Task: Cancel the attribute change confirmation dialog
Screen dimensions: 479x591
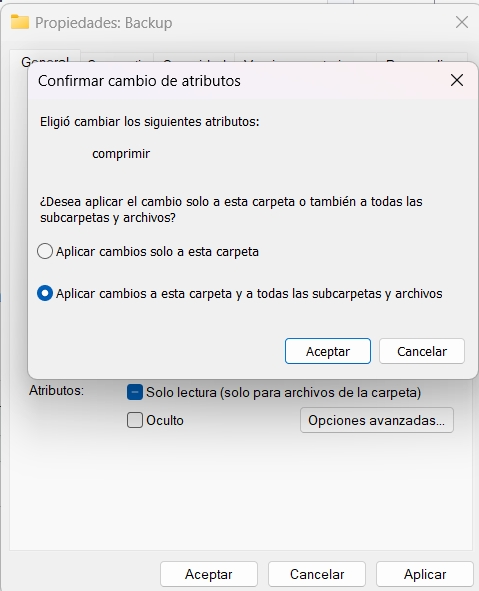Action: [422, 351]
